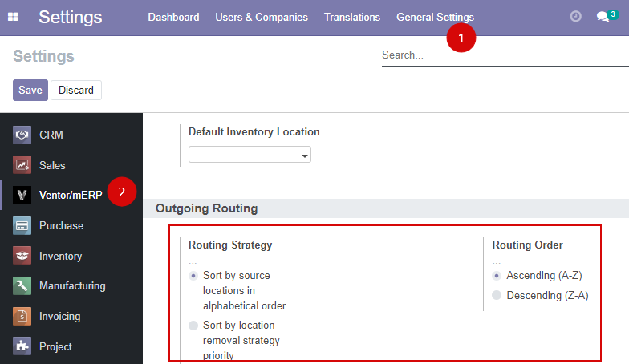The image size is (629, 364).
Task: Select the Invoicing document icon
Action: coord(22,316)
